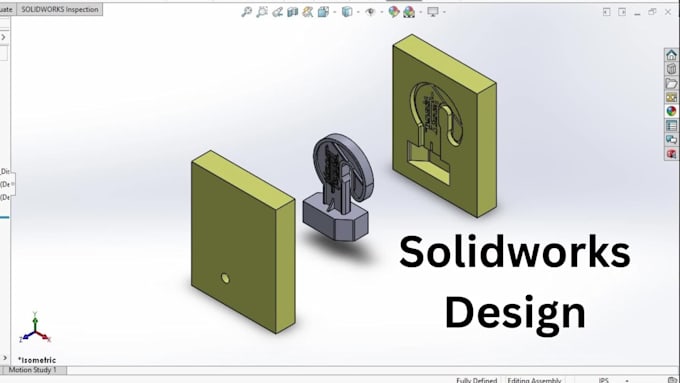Open the View Palette task pane icon
The height and width of the screenshot is (383, 680).
point(671,97)
